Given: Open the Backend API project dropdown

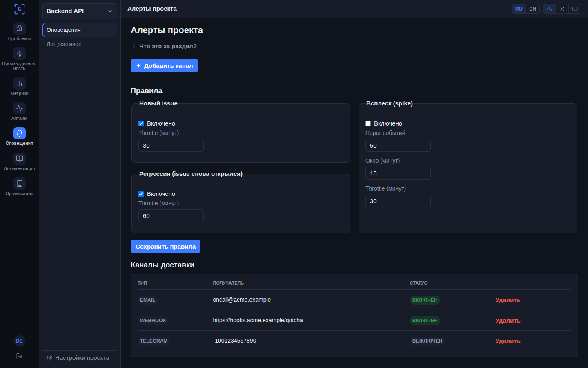Looking at the screenshot, I should pos(80,11).
